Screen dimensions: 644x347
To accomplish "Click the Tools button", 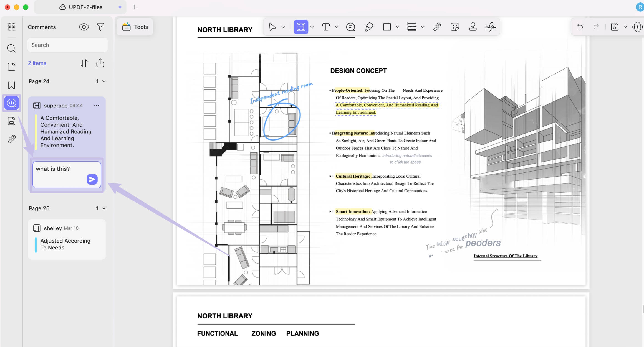I will pos(135,27).
